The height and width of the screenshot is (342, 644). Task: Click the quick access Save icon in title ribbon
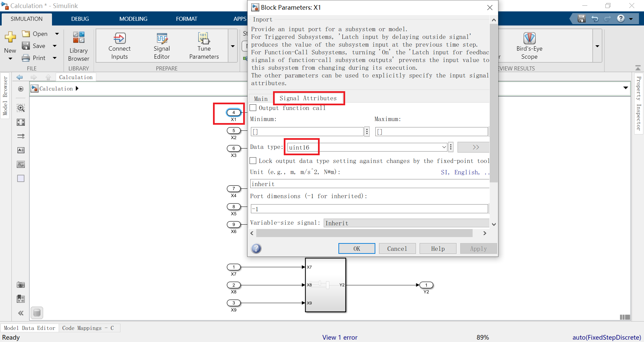coord(582,19)
